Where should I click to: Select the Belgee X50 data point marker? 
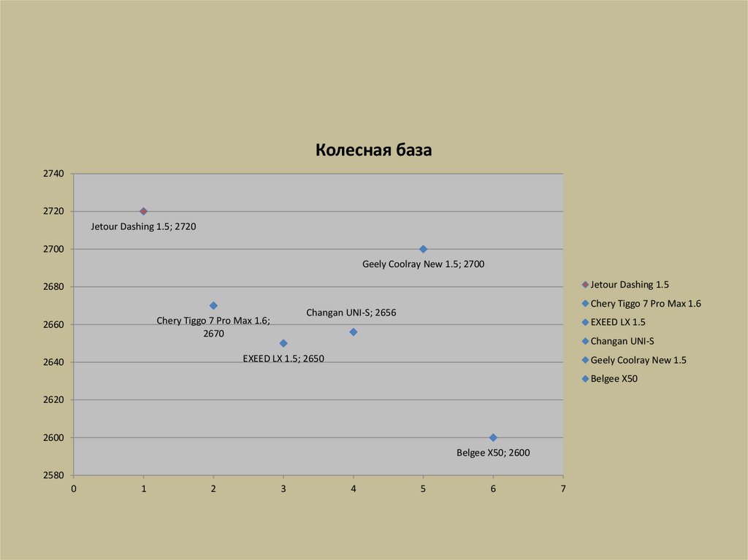[493, 437]
